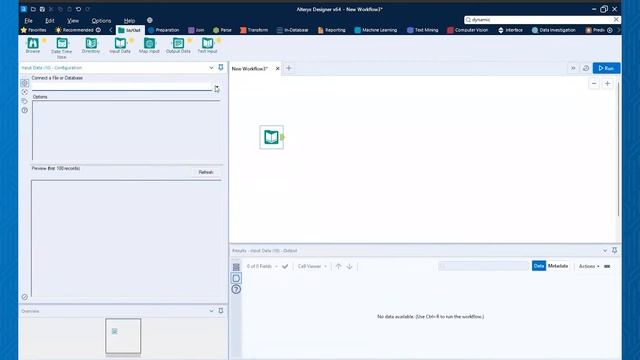Image resolution: width=640 pixels, height=360 pixels.
Task: Click the Input Data node on the canvas
Action: (x=271, y=137)
